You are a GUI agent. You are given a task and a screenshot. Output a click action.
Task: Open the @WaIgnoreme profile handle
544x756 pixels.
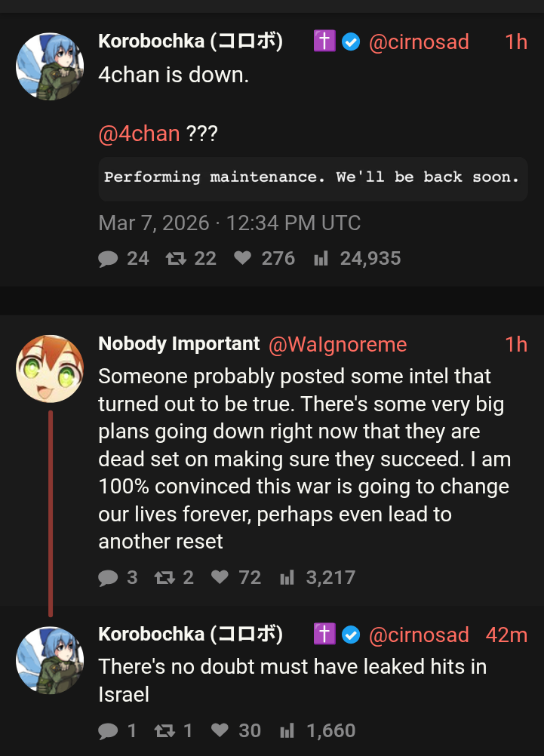(x=337, y=345)
